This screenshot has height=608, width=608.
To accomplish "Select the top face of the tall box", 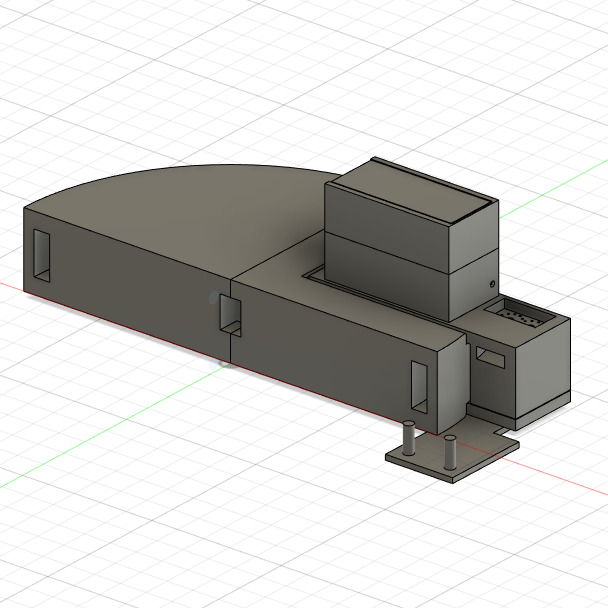I will pyautogui.click(x=411, y=190).
